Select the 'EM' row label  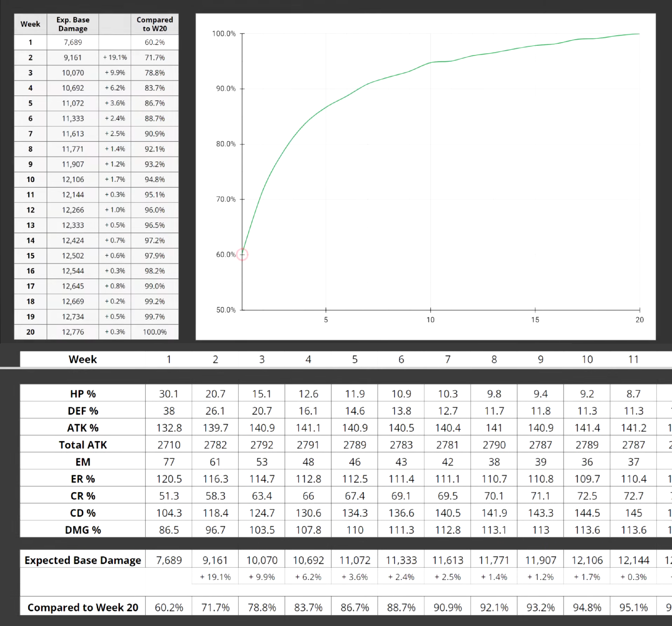[83, 462]
